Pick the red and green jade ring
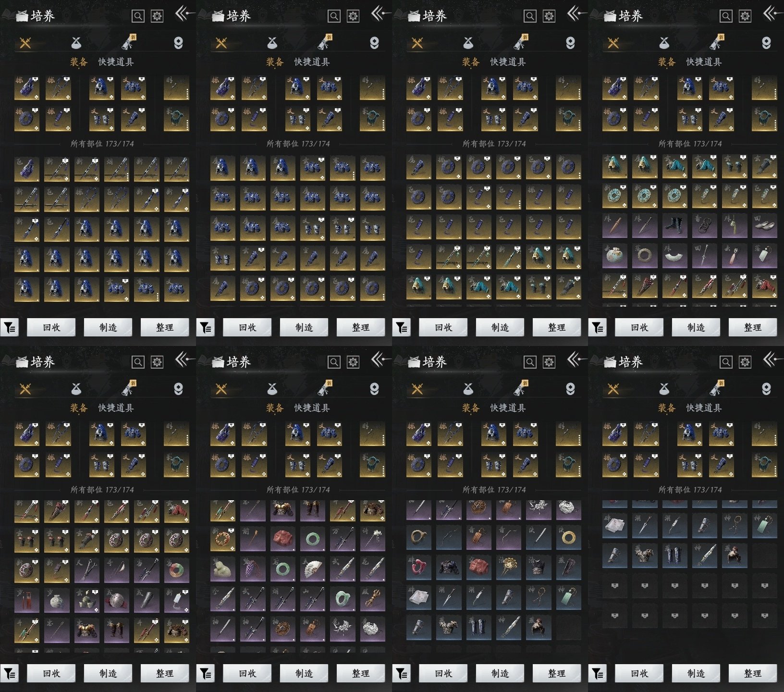This screenshot has width=784, height=692. tap(176, 570)
